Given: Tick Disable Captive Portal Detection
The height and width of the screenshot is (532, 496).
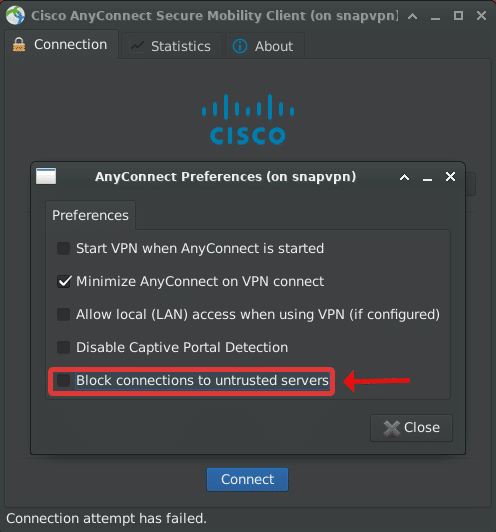Looking at the screenshot, I should pyautogui.click(x=63, y=347).
